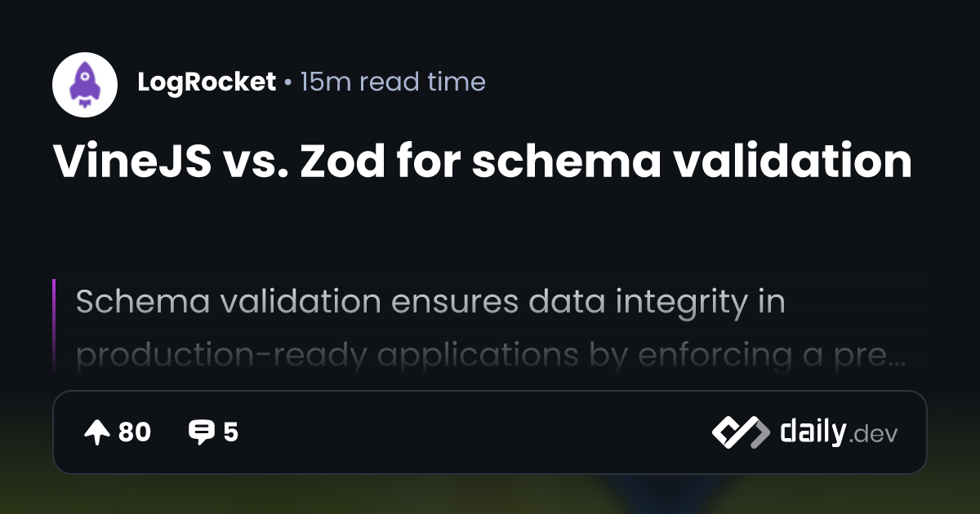The width and height of the screenshot is (980, 514).
Task: Click the '.dev' suffix of the logo
Action: point(874,435)
